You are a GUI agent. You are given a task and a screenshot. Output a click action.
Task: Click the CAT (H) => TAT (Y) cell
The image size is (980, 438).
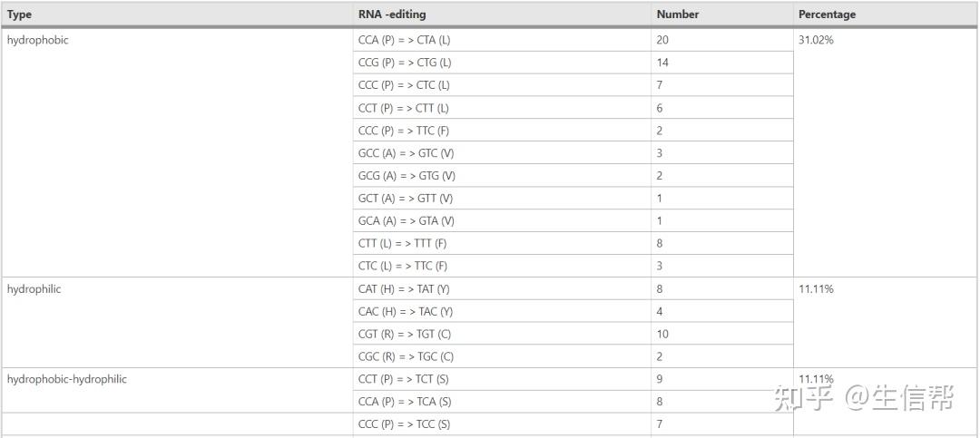pyautogui.click(x=404, y=289)
